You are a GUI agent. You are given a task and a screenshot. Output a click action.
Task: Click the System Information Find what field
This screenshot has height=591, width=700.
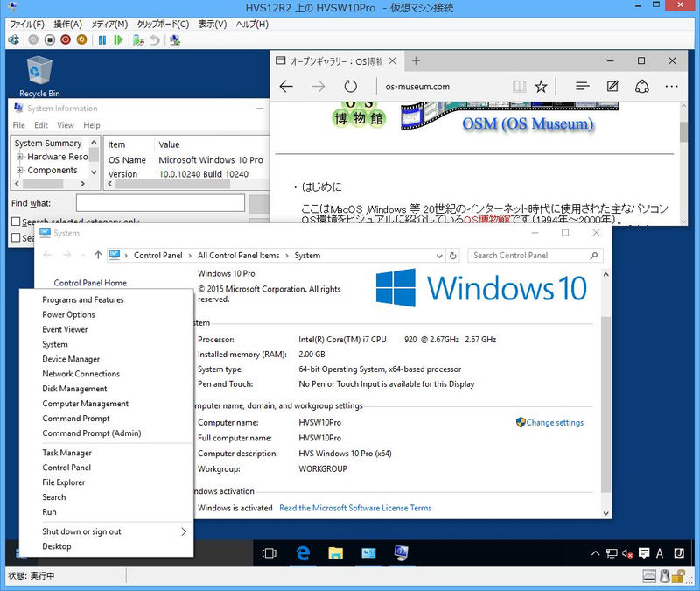(160, 203)
